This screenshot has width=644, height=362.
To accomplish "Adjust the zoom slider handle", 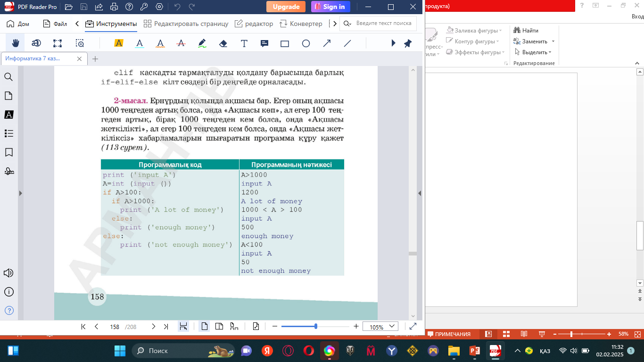I will (x=315, y=326).
